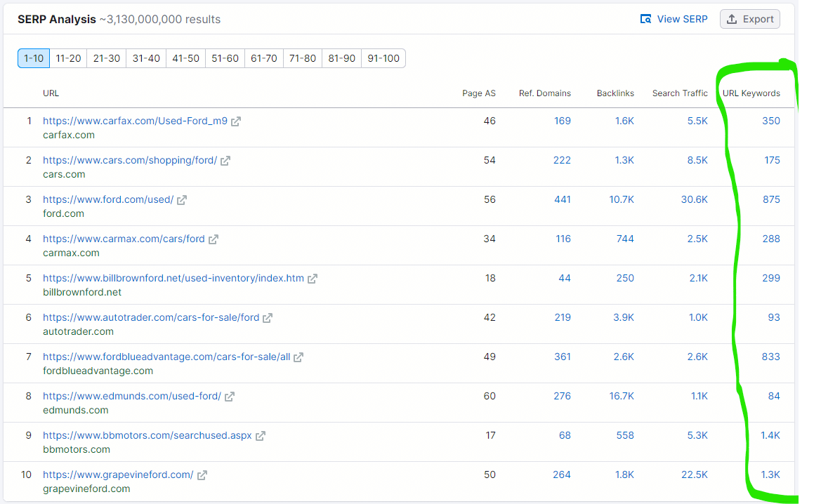Click Page AS value 60 for edmunds.com
The height and width of the screenshot is (504, 821).
490,396
